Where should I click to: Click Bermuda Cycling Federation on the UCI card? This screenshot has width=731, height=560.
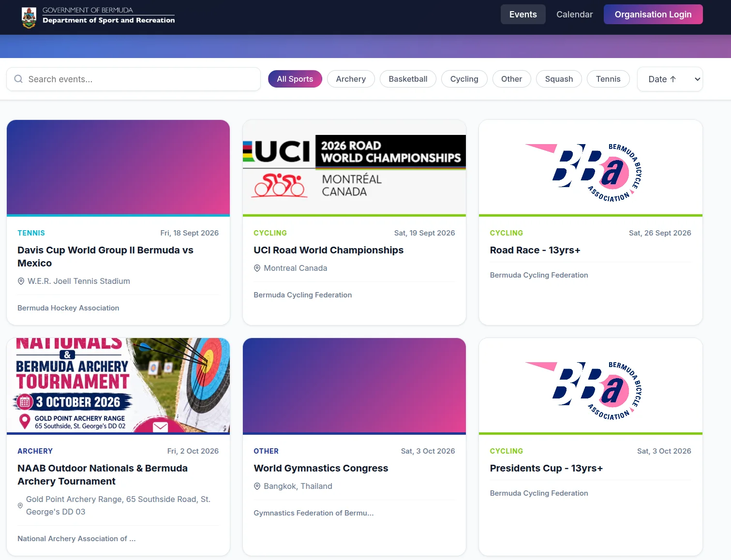click(303, 295)
